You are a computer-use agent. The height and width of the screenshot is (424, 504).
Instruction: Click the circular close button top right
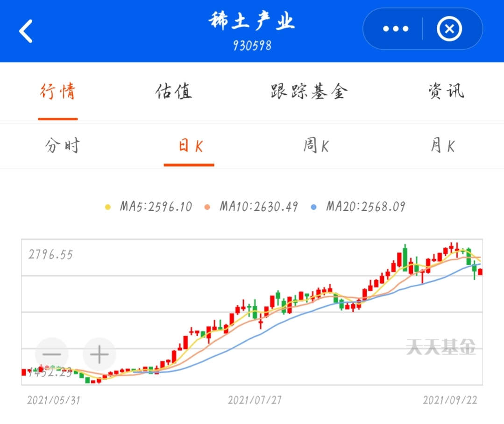(449, 29)
